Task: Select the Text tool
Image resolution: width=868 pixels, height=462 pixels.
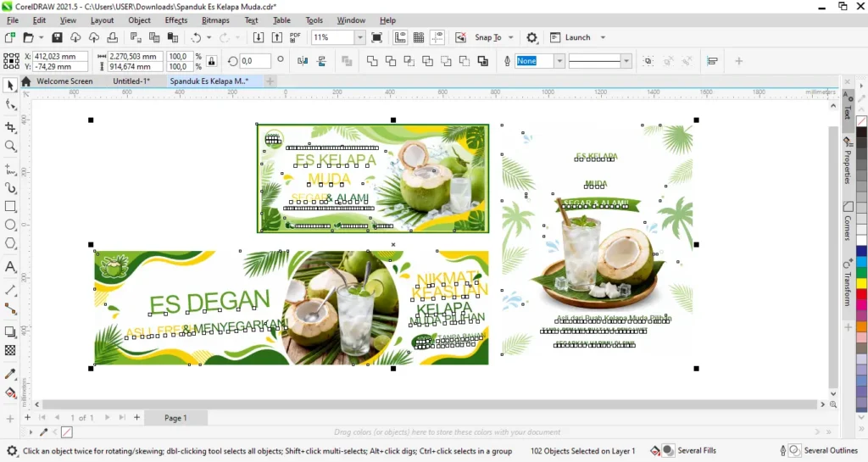Action: 10,267
